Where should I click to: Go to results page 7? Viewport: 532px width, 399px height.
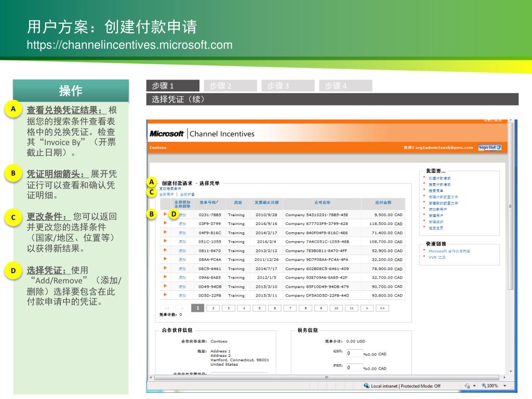pyautogui.click(x=290, y=308)
